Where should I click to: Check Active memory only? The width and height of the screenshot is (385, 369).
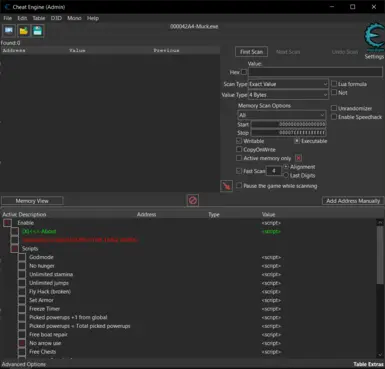point(239,158)
